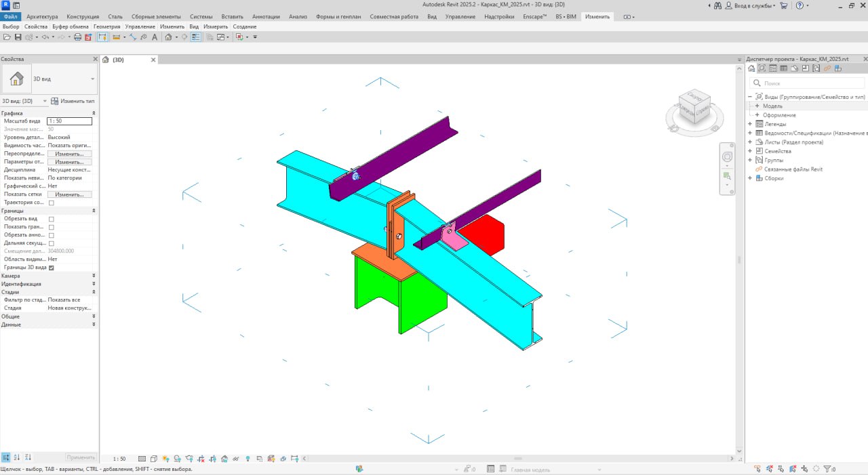Image resolution: width=868 pixels, height=475 pixels.
Task: Expand the Модель node in Project Browser
Action: click(x=757, y=106)
